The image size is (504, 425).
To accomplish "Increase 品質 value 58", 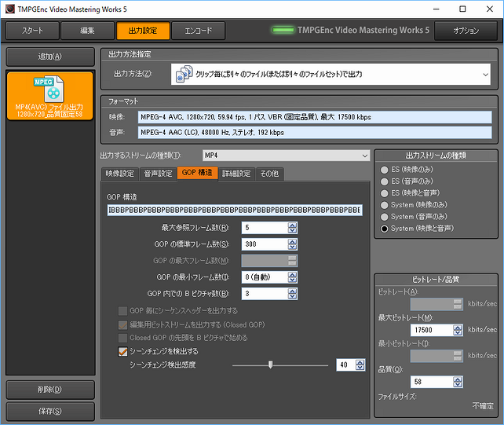I will coord(458,379).
